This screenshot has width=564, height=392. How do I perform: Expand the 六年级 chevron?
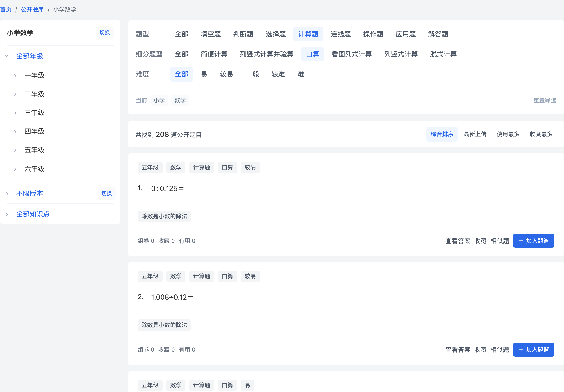tap(15, 169)
